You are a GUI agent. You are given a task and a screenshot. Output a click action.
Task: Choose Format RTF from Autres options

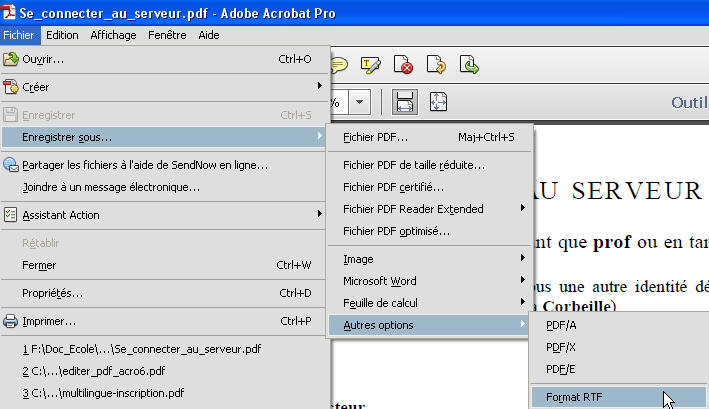[619, 397]
